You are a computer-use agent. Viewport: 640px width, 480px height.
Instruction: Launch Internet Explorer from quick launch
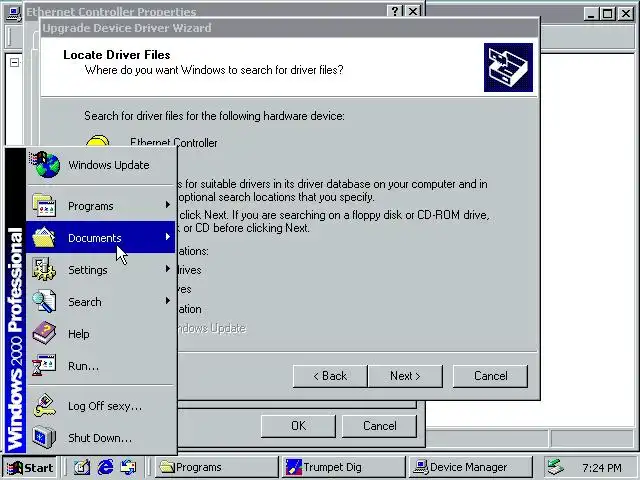click(x=106, y=467)
